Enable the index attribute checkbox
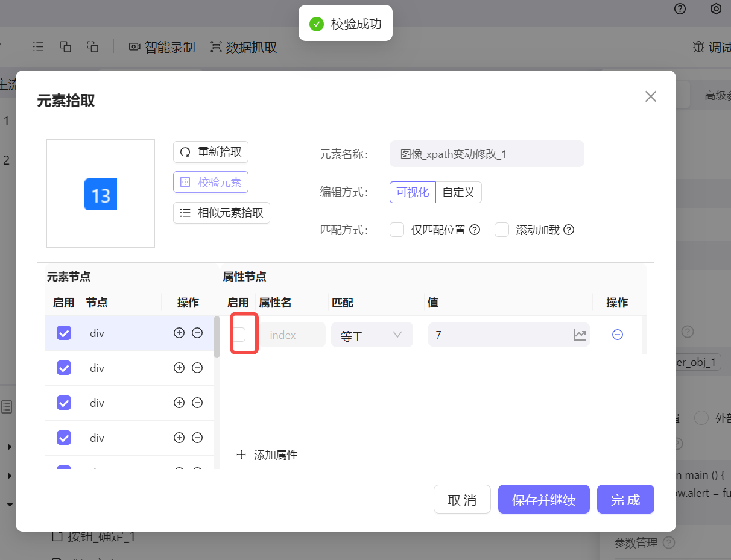Image resolution: width=731 pixels, height=560 pixels. (239, 335)
